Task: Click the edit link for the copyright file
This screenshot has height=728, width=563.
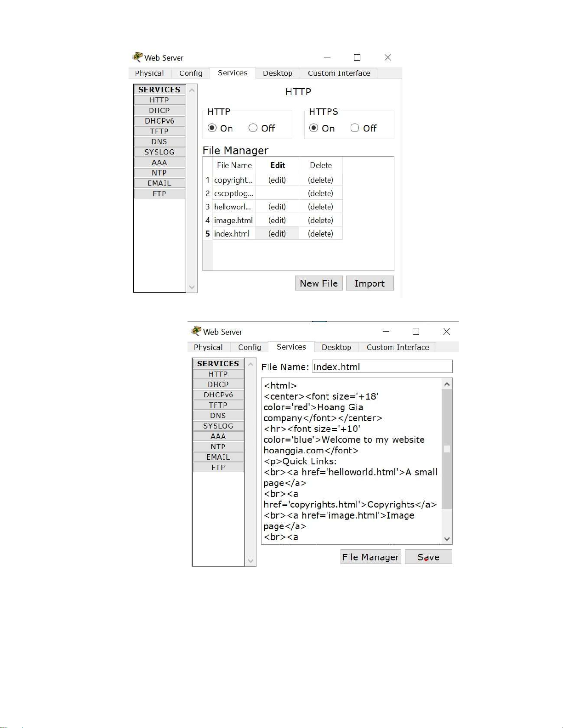Action: (x=277, y=180)
